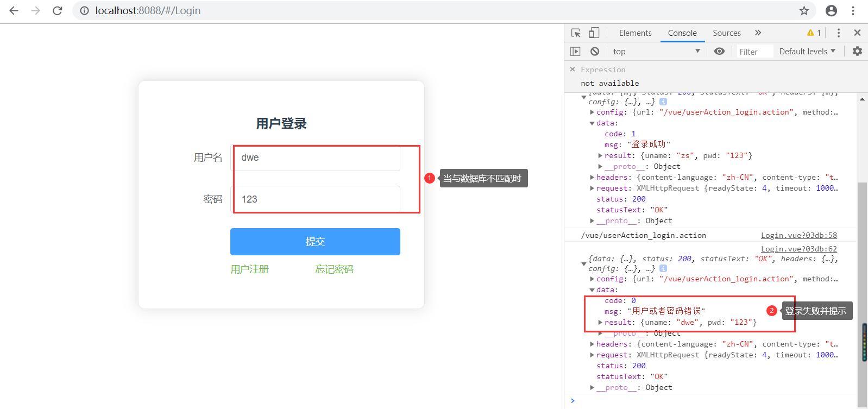Click the console Filter field
868x409 pixels.
(x=754, y=52)
